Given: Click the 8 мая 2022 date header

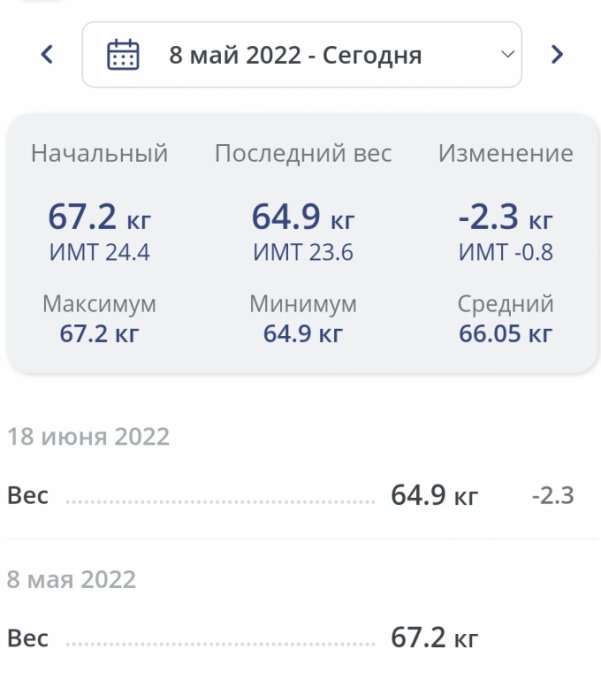Looking at the screenshot, I should click(72, 580).
